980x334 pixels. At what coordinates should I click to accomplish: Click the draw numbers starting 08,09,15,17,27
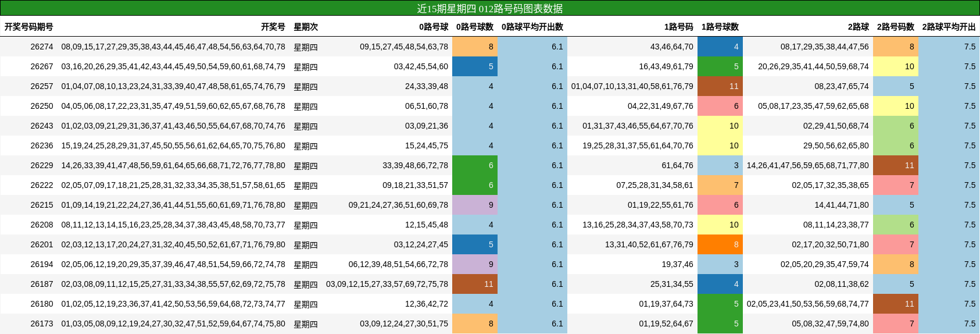point(173,47)
